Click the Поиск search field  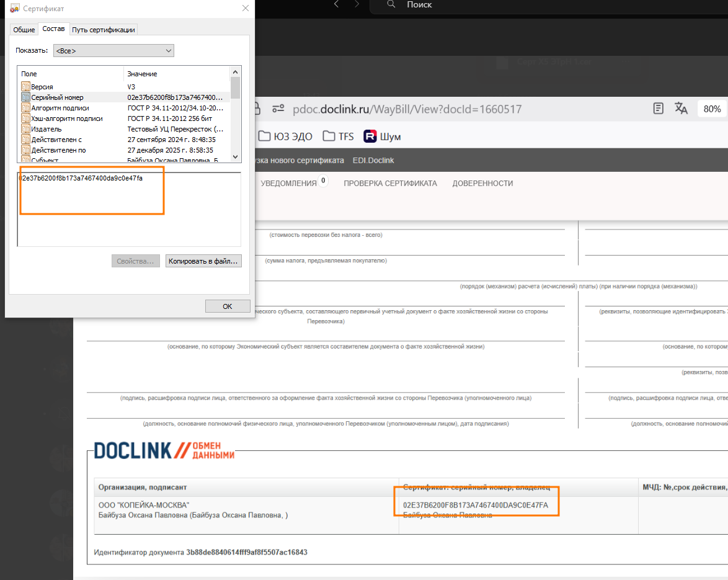pyautogui.click(x=548, y=4)
